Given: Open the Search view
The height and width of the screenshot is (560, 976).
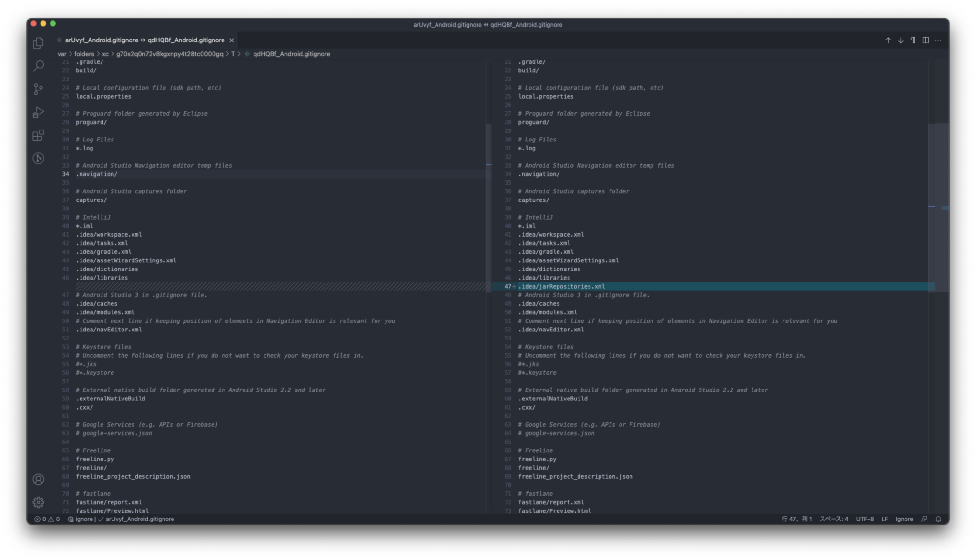Looking at the screenshot, I should pos(39,66).
